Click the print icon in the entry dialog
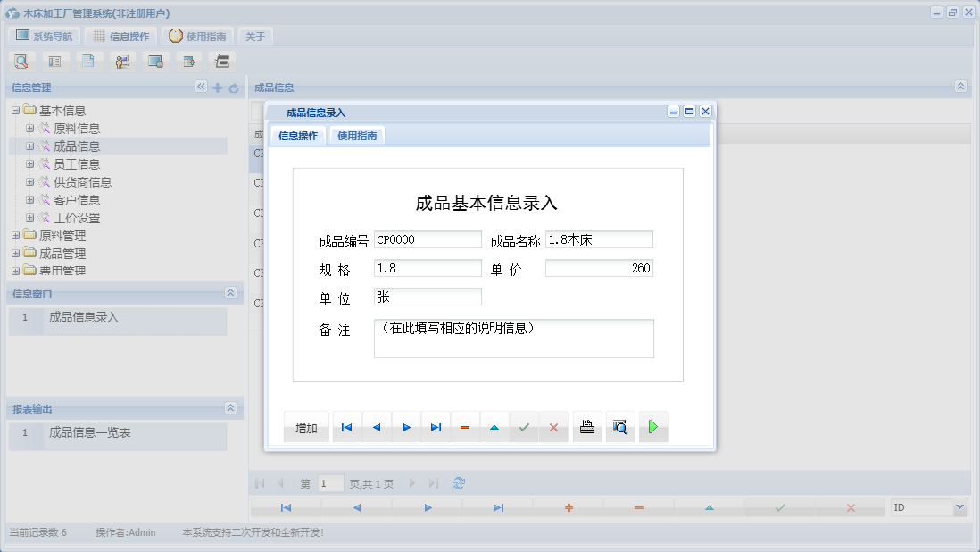 click(x=586, y=427)
